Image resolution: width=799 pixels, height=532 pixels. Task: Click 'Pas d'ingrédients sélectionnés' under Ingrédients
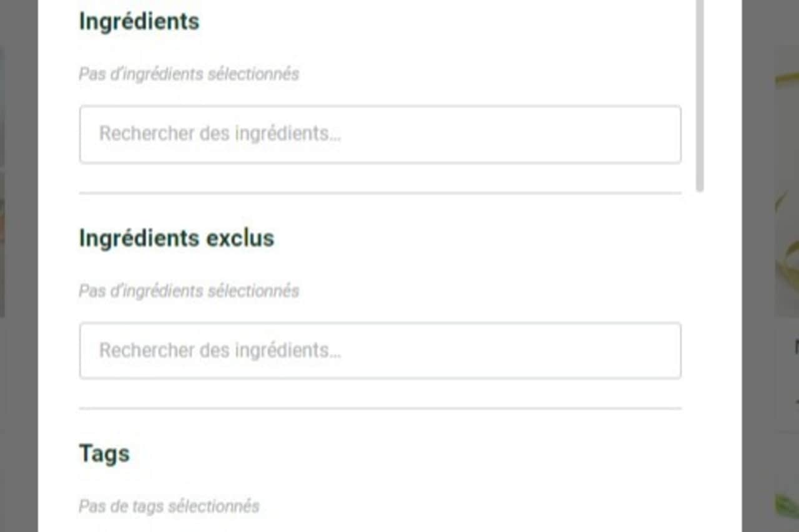pyautogui.click(x=189, y=74)
